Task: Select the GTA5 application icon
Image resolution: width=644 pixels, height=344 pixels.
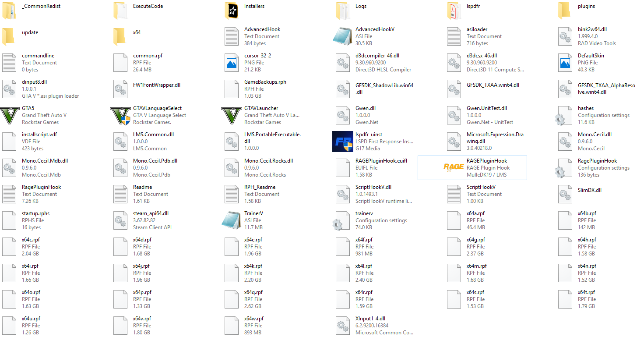Action: click(9, 115)
